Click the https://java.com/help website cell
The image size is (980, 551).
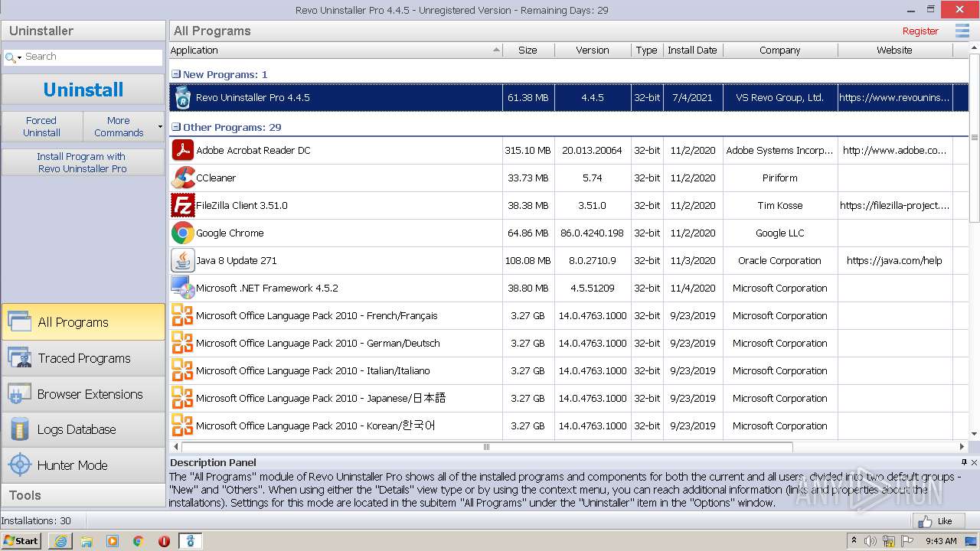(894, 260)
